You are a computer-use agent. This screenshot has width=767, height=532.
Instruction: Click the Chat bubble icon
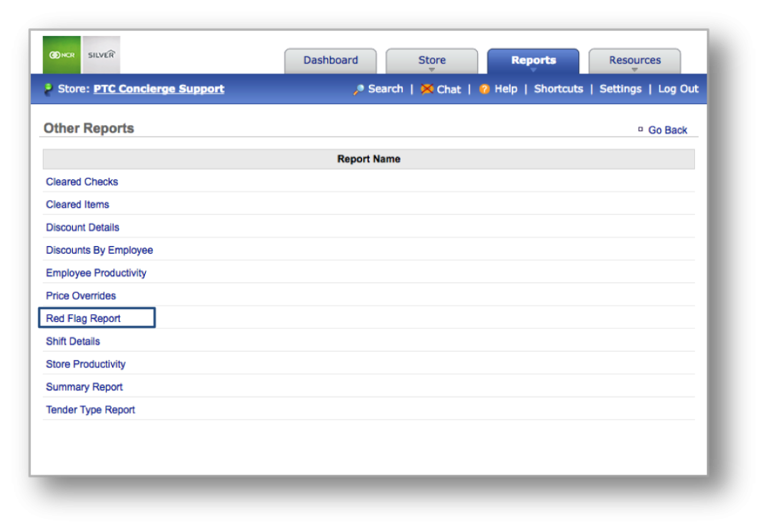click(x=427, y=89)
